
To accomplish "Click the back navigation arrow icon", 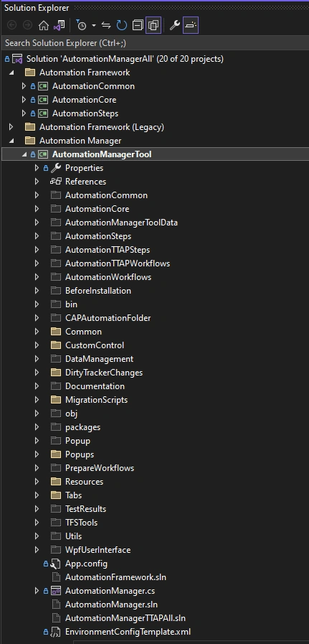I will pos(12,25).
